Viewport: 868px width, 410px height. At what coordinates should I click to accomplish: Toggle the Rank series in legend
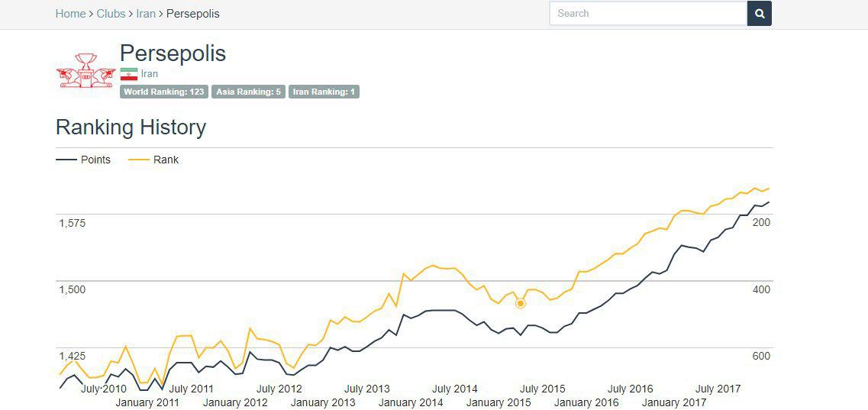pyautogui.click(x=166, y=160)
